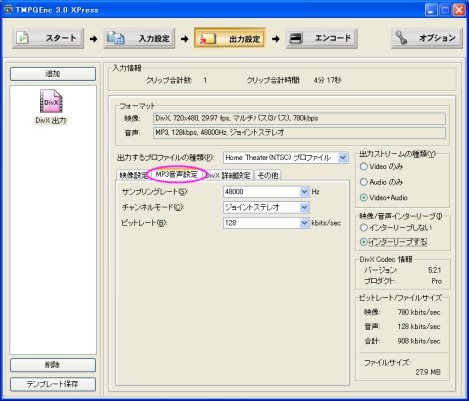Select the Video+Audio stream option
Screen dimensions: 469x401
pos(364,198)
